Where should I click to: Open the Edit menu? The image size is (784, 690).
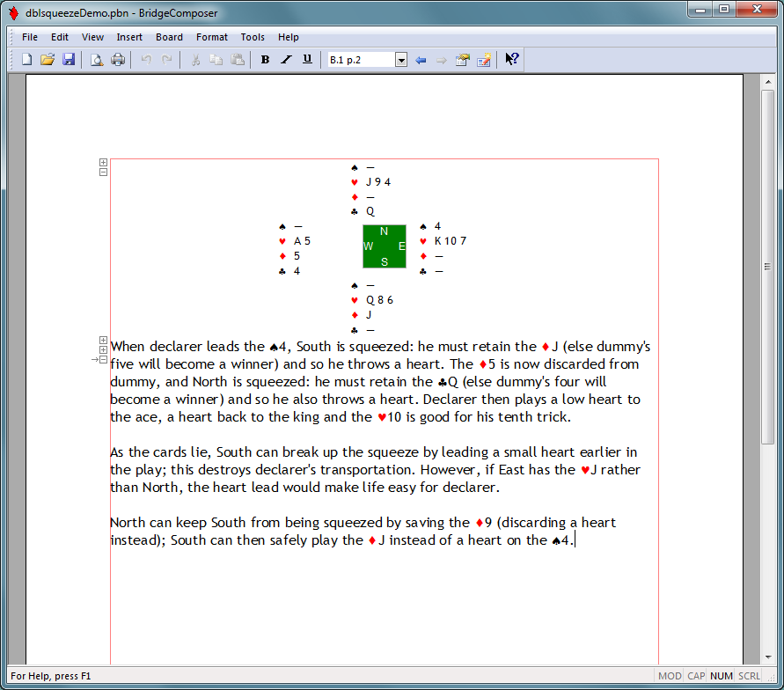[60, 37]
